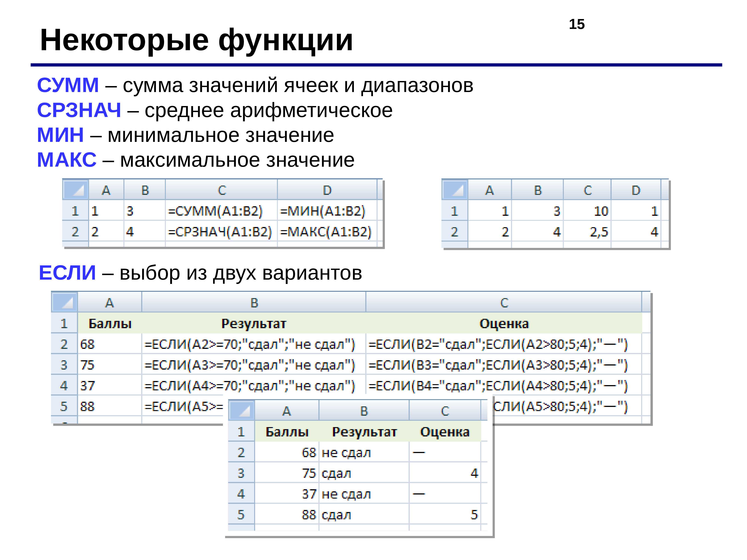Click column D header in the formulas table
747x560 pixels.
click(x=327, y=190)
